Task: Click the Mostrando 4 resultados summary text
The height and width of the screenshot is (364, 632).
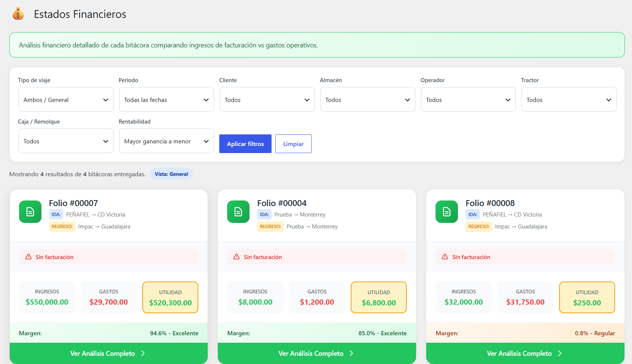Action: point(77,174)
